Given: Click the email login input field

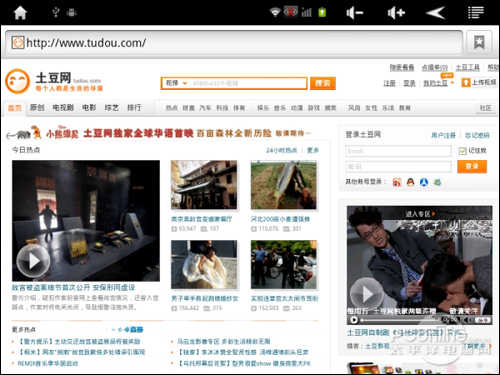Looking at the screenshot, I should [398, 151].
